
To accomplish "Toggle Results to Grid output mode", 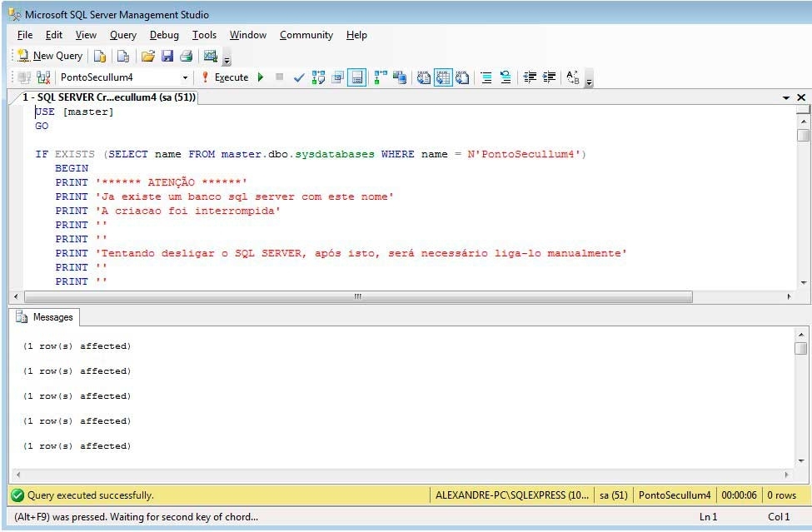I will coord(443,77).
